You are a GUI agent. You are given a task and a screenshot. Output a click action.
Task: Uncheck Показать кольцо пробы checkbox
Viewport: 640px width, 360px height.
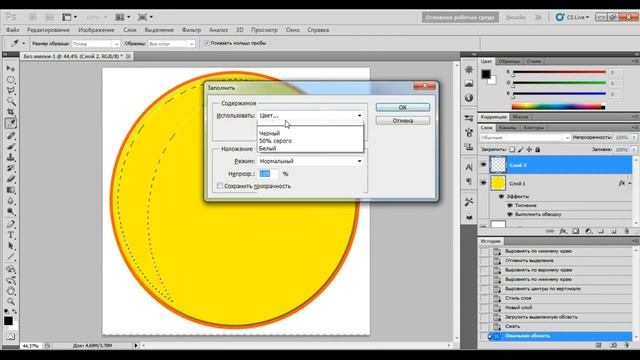point(207,43)
